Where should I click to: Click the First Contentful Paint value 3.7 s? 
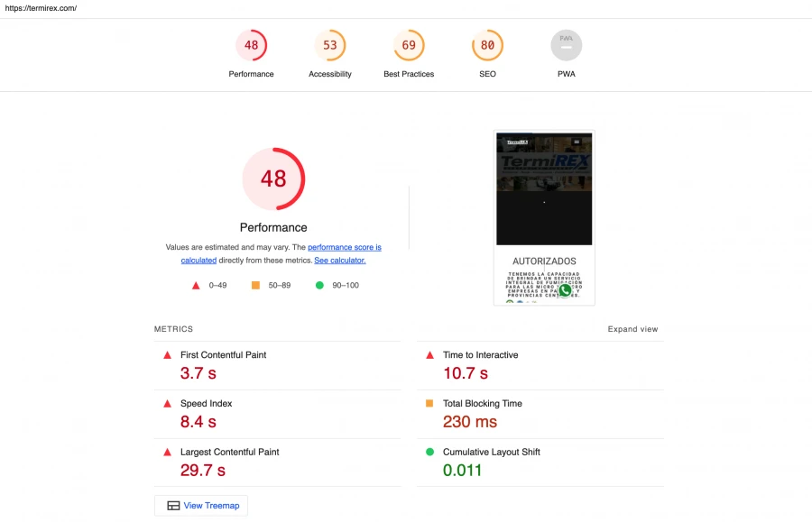[x=198, y=373]
